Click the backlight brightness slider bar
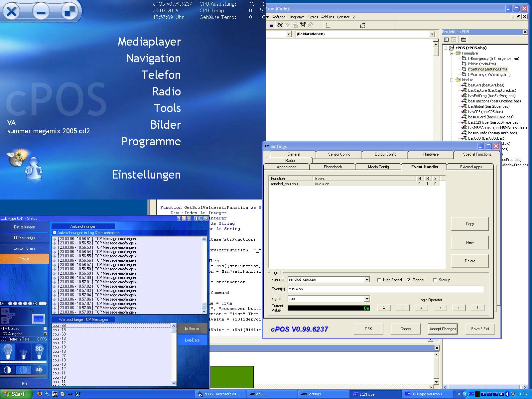Image resolution: width=532 pixels, height=399 pixels. (23, 362)
